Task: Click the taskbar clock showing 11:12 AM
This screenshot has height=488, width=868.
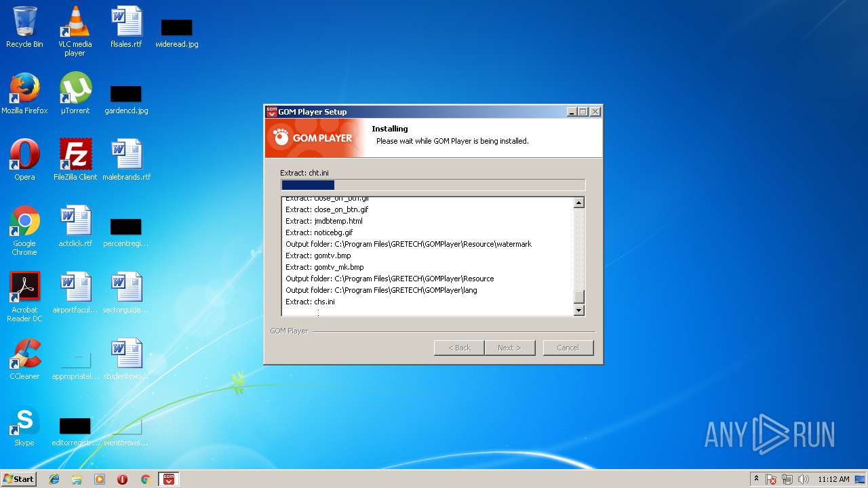Action: (x=833, y=479)
